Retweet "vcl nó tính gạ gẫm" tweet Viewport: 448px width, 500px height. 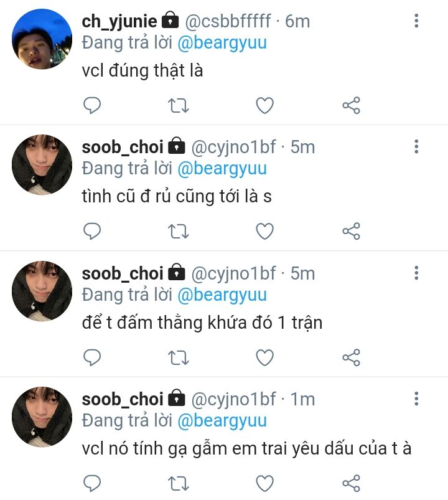(179, 483)
